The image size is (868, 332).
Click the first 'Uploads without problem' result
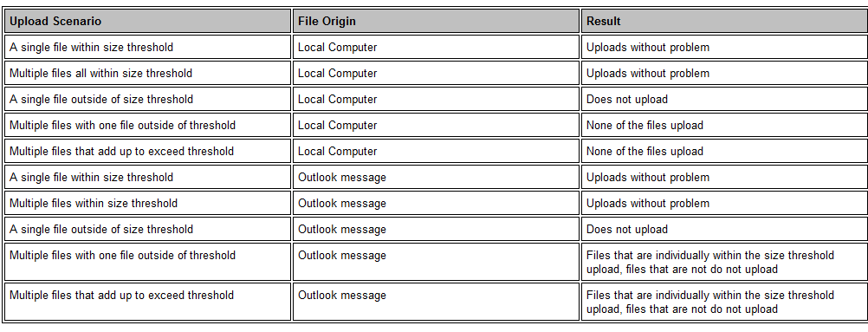tap(724, 47)
